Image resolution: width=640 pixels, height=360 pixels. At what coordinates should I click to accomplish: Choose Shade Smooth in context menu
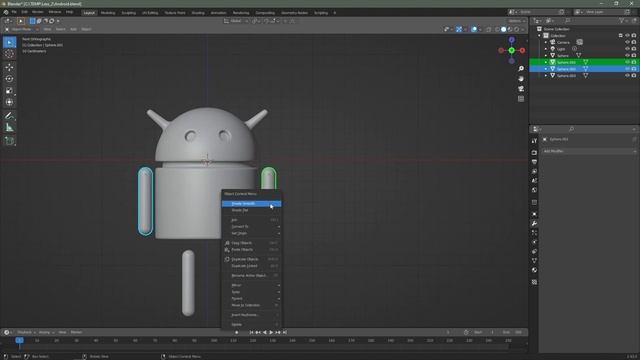point(251,204)
